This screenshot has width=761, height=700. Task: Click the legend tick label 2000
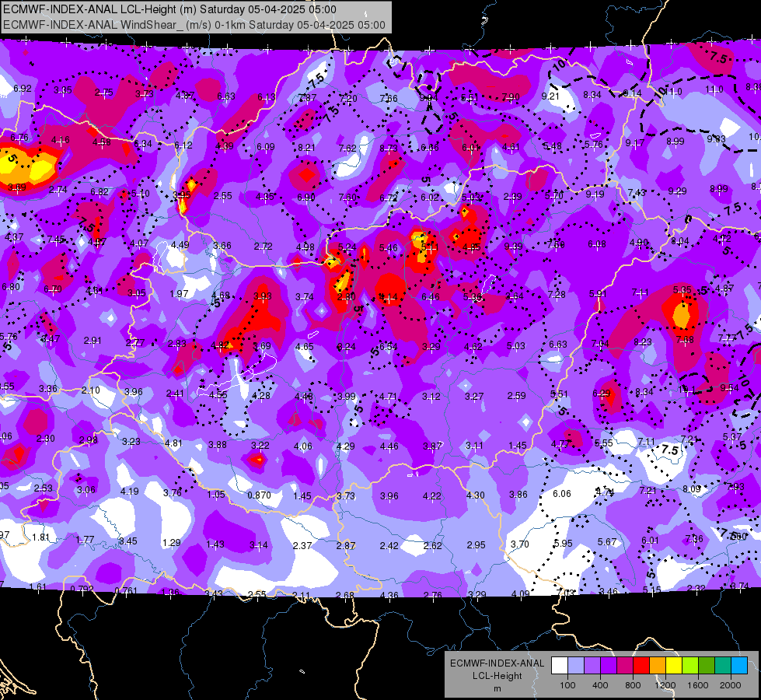tap(731, 685)
